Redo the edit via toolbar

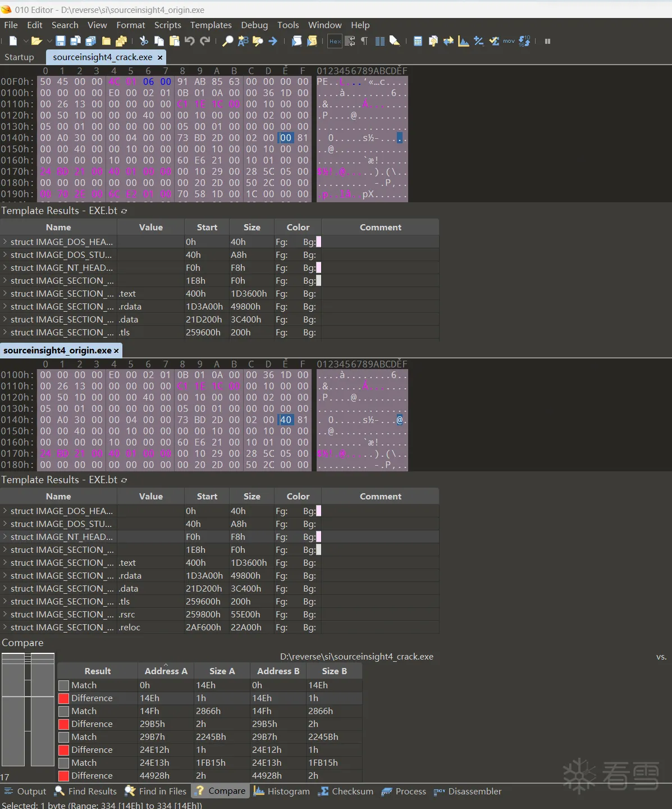(205, 41)
